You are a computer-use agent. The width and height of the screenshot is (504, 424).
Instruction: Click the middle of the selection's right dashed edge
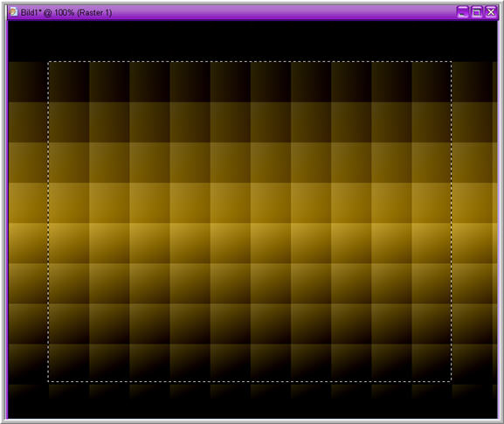[452, 222]
